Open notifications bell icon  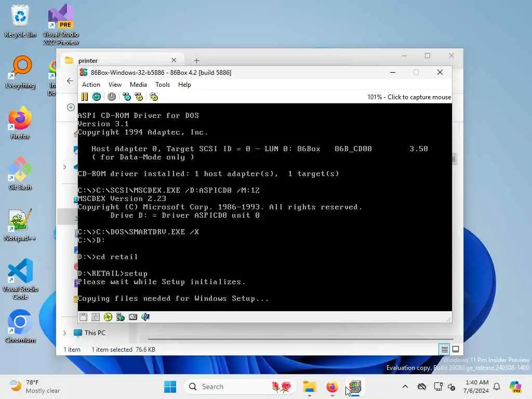pos(497,387)
